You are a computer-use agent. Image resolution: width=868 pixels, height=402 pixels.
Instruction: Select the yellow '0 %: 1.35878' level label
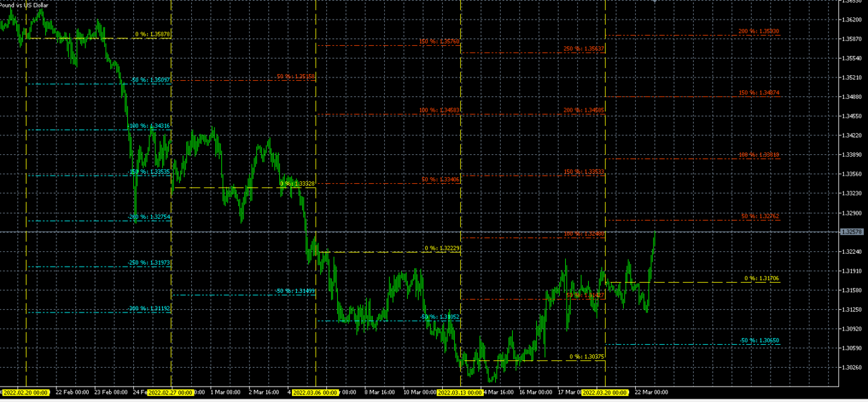(153, 34)
